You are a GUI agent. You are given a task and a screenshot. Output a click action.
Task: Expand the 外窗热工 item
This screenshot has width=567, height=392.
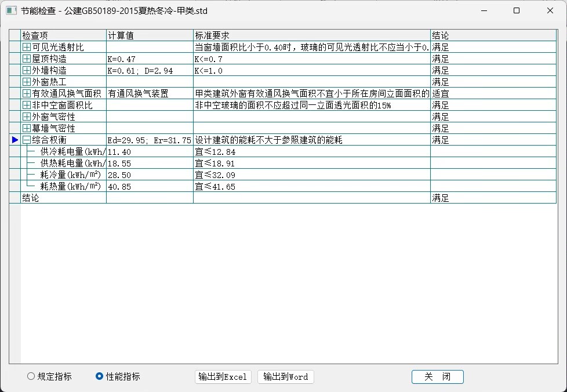click(26, 82)
